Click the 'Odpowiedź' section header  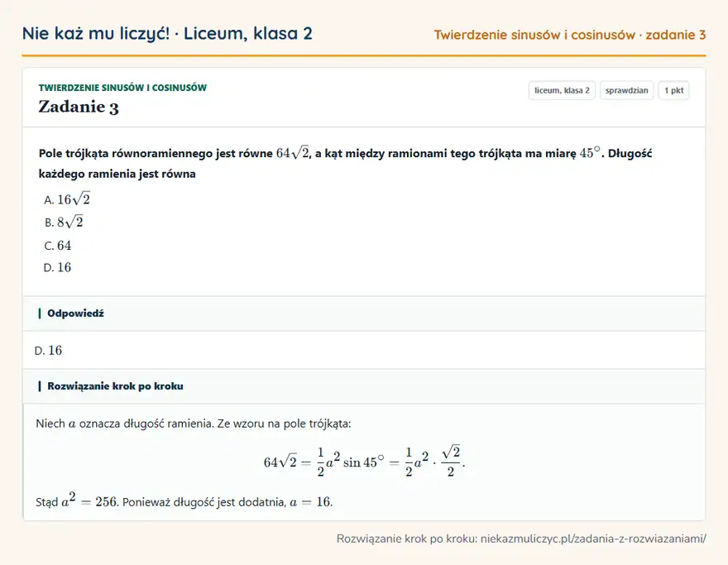coord(364,314)
